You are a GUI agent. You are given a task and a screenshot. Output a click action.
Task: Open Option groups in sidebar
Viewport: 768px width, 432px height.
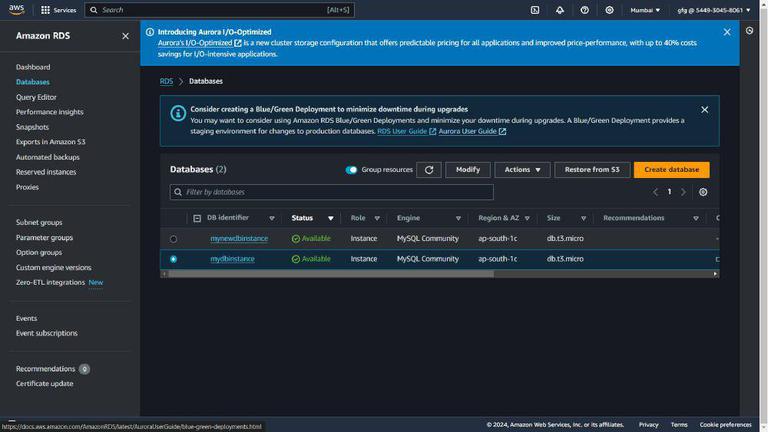tap(39, 252)
